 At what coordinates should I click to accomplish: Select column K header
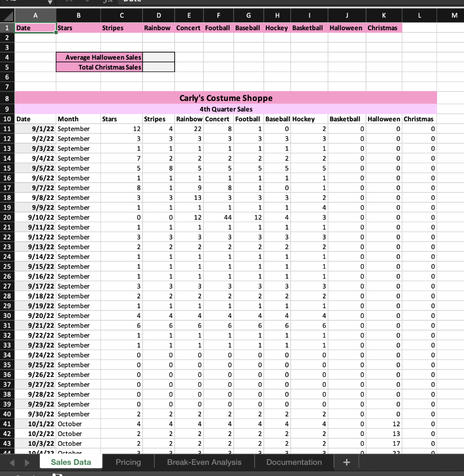384,15
